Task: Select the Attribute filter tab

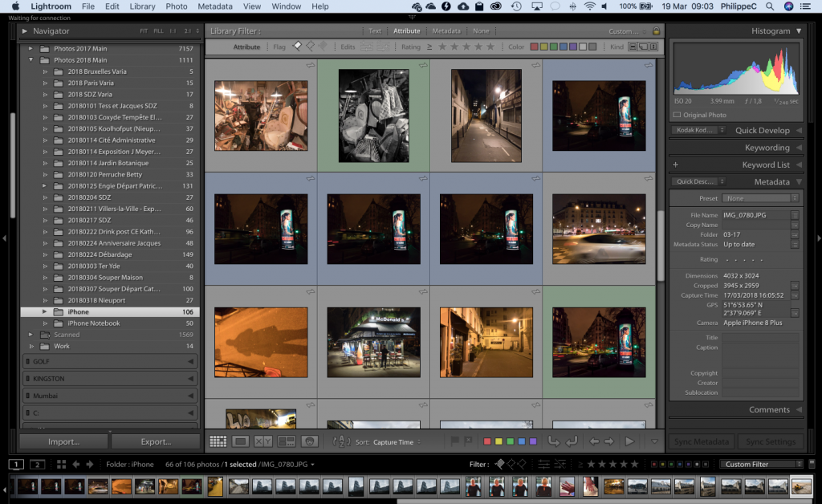Action: [x=407, y=31]
